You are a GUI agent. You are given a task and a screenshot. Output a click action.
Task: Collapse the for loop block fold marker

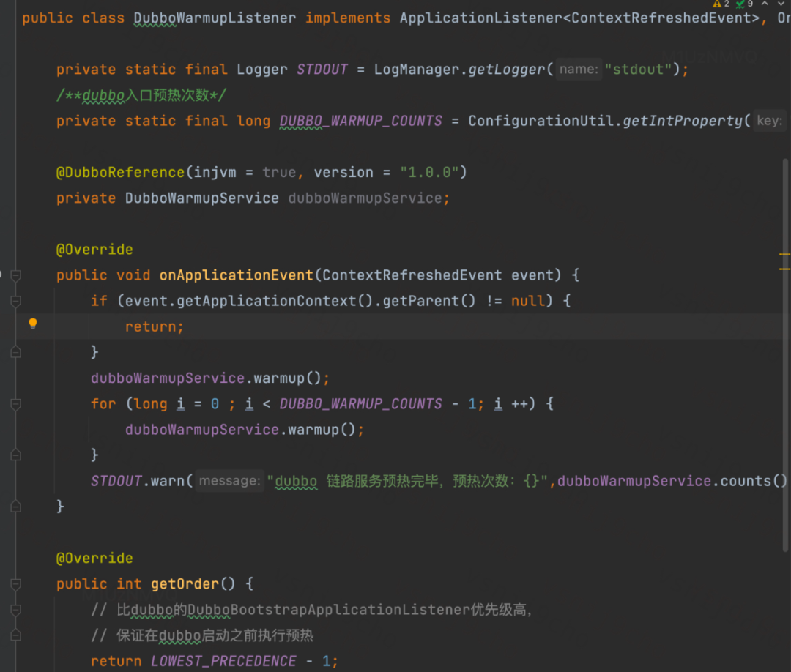[15, 404]
